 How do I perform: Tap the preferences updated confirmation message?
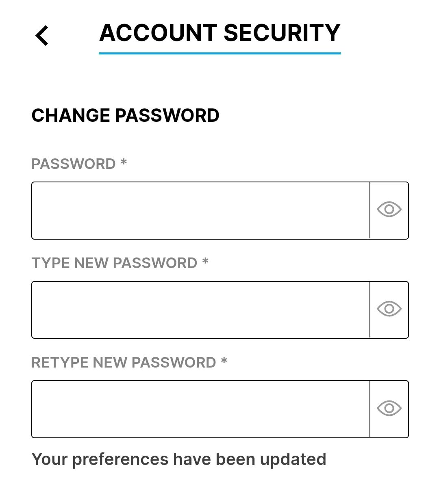(x=179, y=459)
